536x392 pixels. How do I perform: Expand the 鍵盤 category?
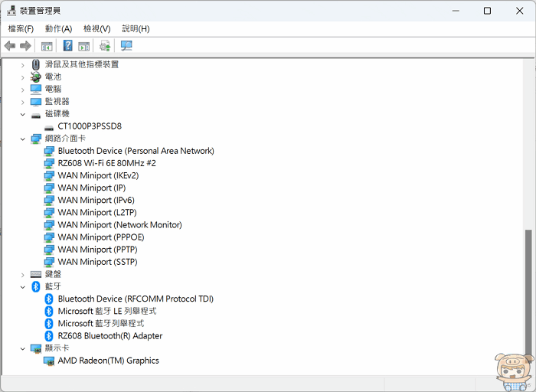click(22, 274)
